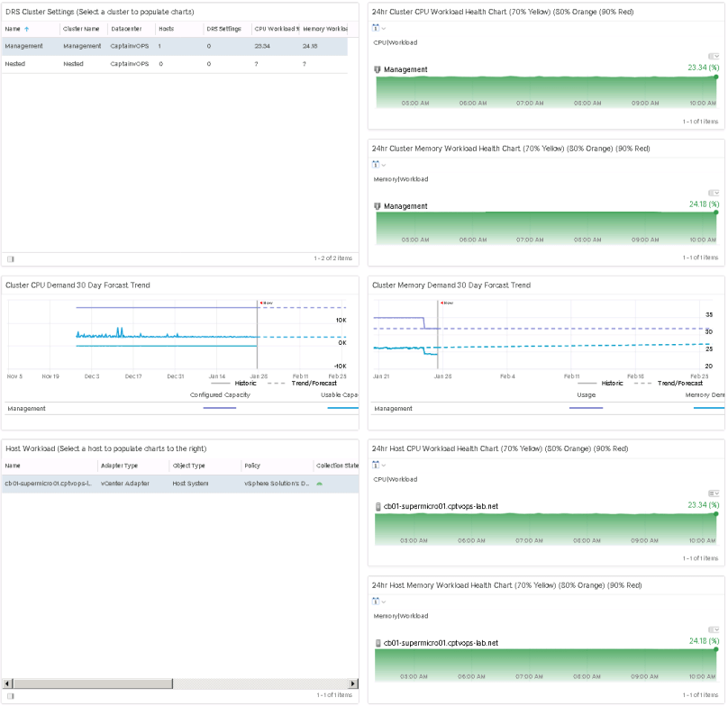The image size is (728, 706).
Task: Click the cluster icon next to Management in CPU chart
Action: 379,69
